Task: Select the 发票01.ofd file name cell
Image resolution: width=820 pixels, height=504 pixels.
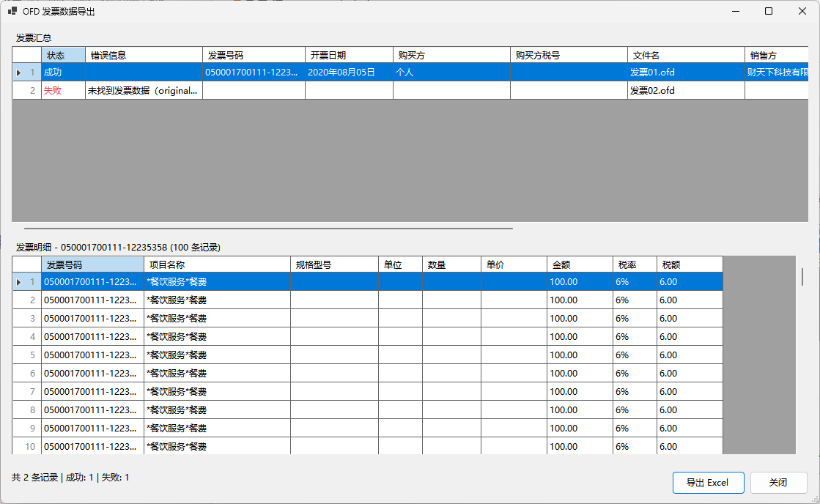Action: 686,72
